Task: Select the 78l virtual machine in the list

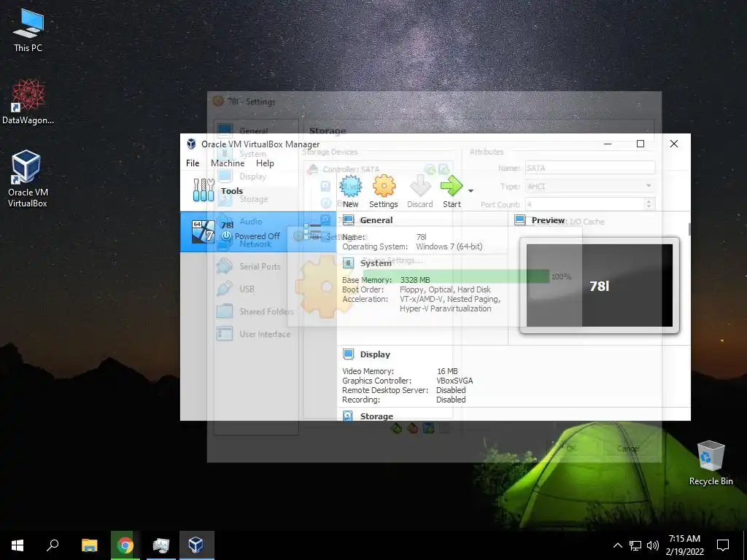Action: (x=258, y=231)
